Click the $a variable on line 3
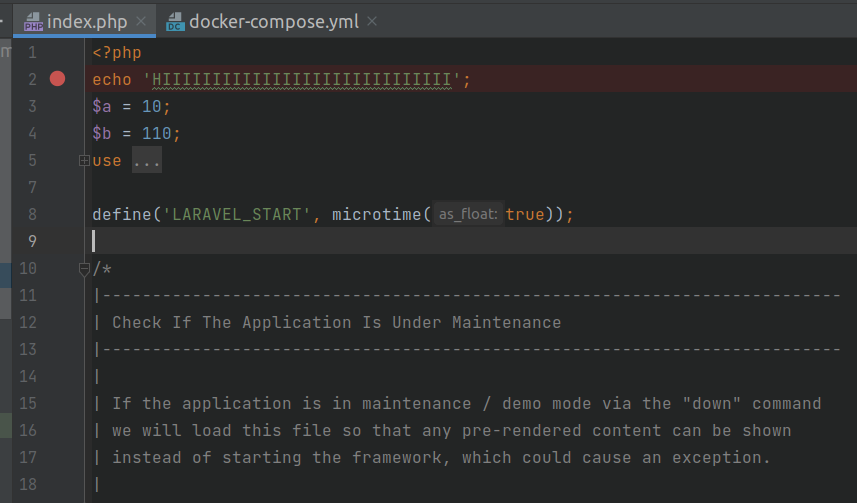 [101, 106]
